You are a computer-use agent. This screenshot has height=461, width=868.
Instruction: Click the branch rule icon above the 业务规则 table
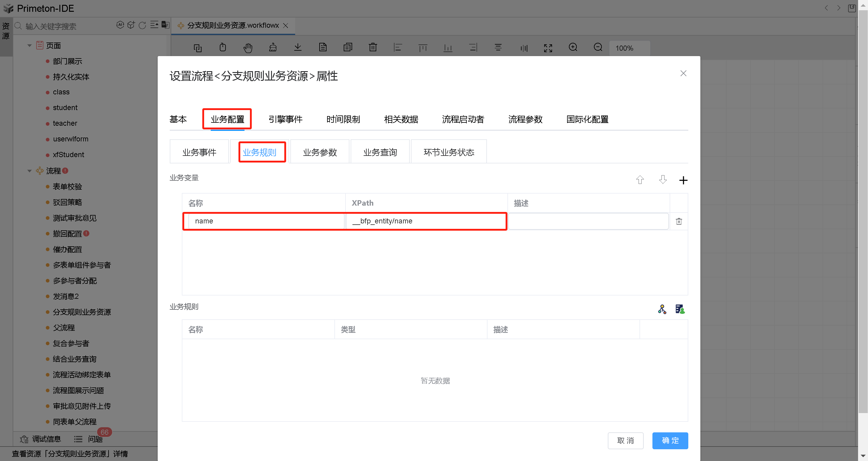coord(662,309)
